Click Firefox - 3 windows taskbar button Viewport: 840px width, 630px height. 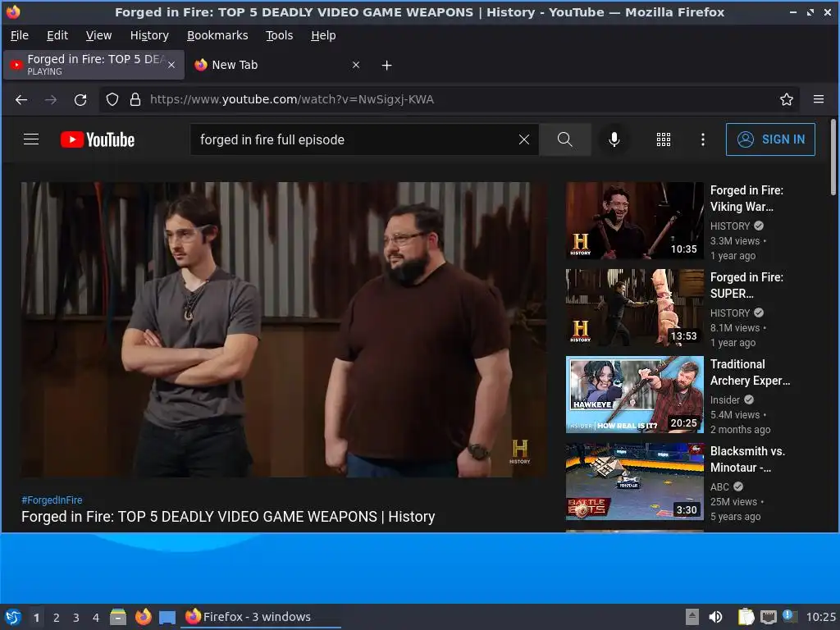tap(260, 617)
